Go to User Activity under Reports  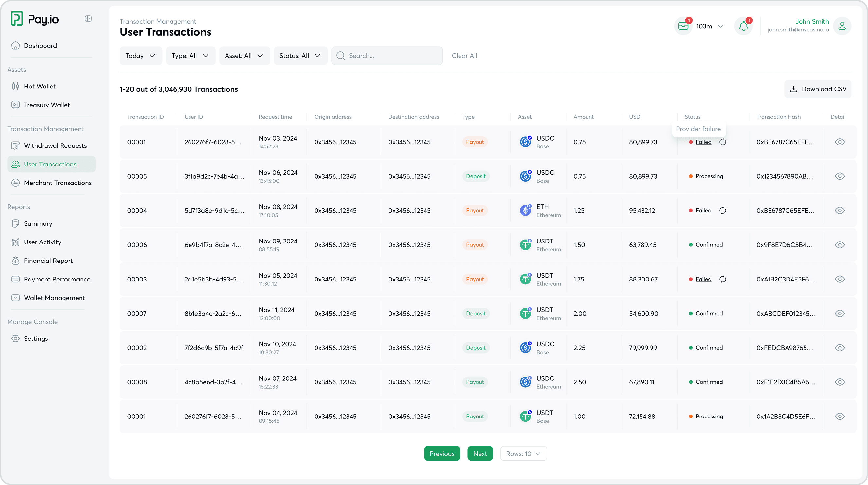tap(42, 242)
